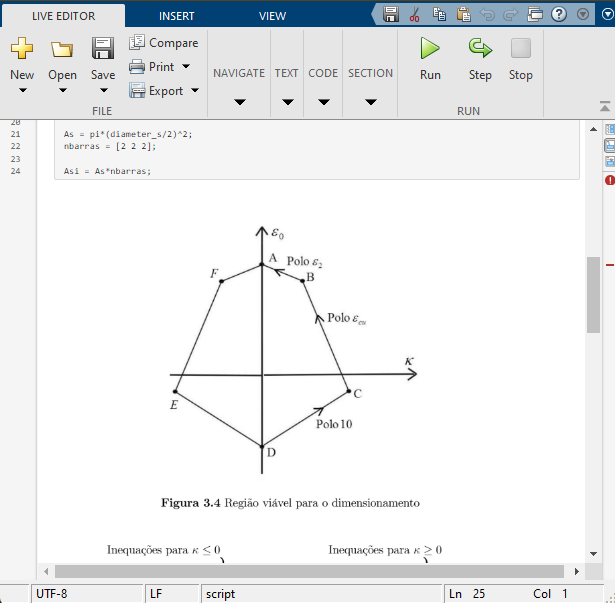615x603 pixels.
Task: Click the Copy icon in quick access toolbar
Action: pos(439,15)
